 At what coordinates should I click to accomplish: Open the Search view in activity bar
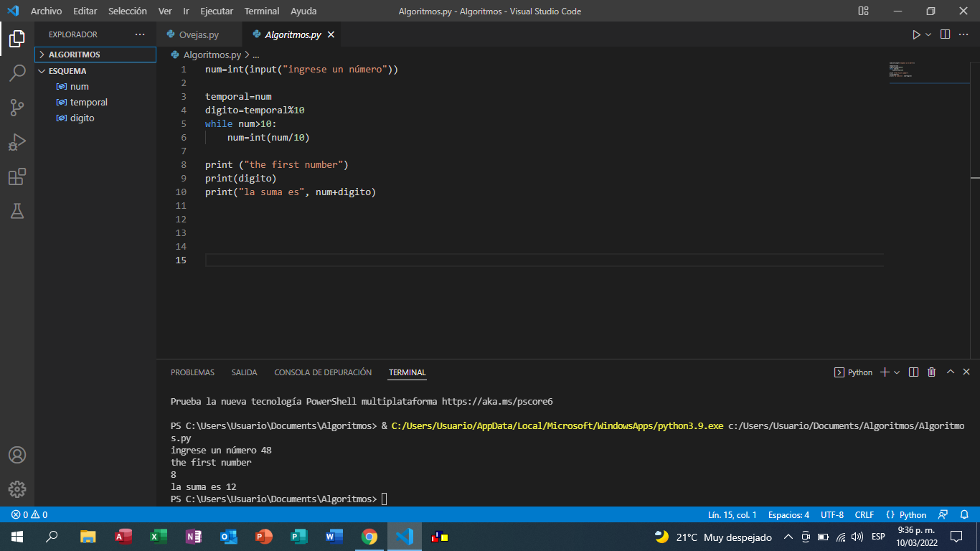pos(17,72)
